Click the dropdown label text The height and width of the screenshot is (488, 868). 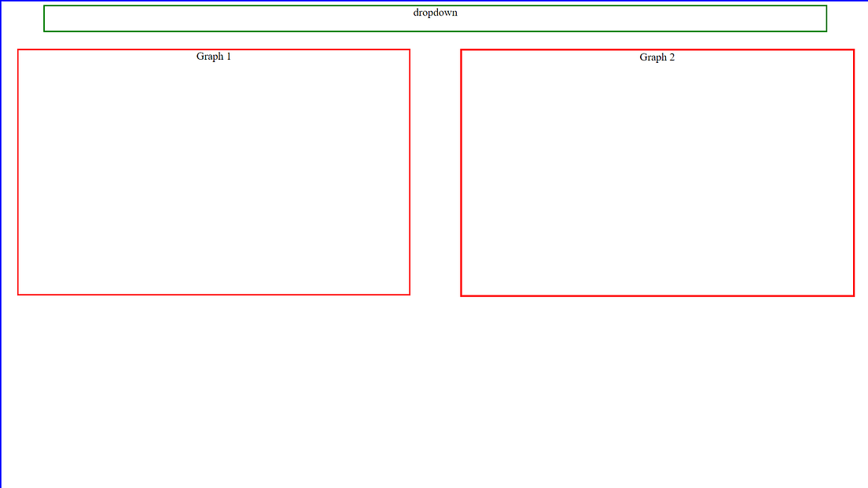pos(435,13)
